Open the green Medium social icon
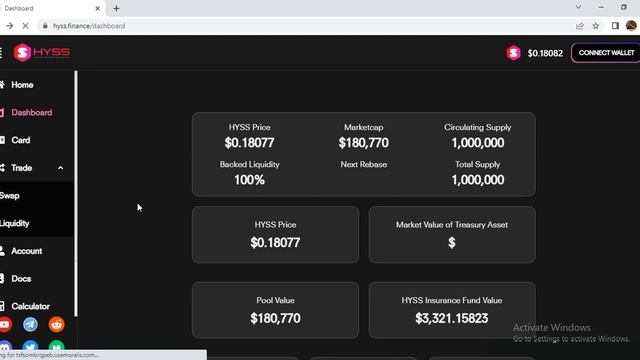 tap(56, 345)
